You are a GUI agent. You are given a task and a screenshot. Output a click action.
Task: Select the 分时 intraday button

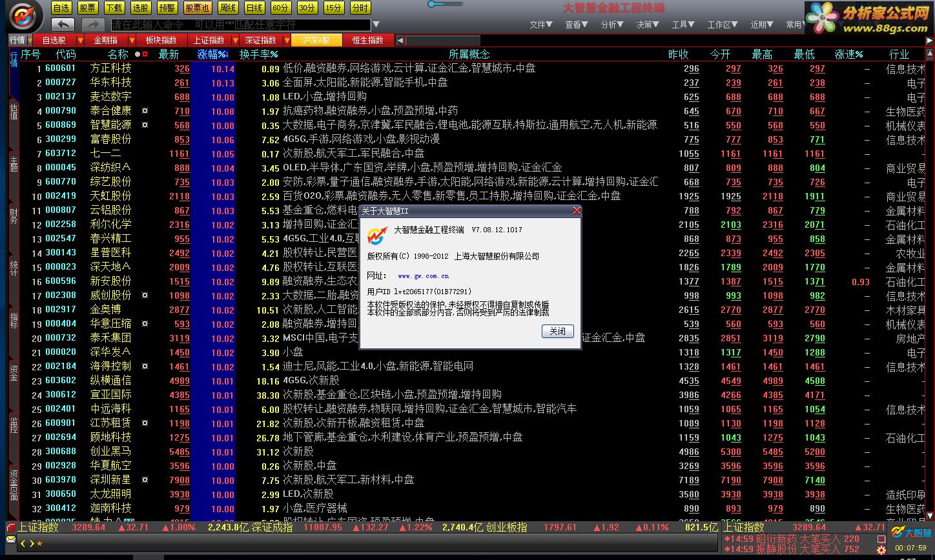click(x=360, y=8)
